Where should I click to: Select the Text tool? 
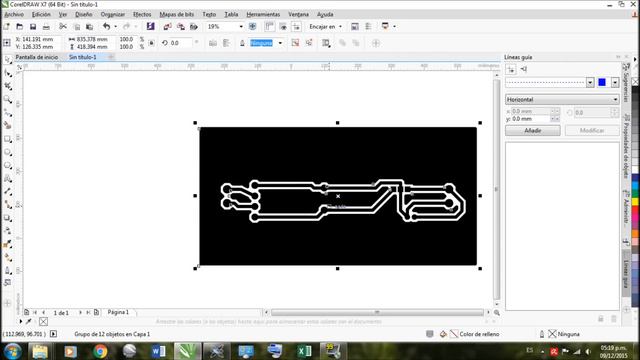click(7, 178)
